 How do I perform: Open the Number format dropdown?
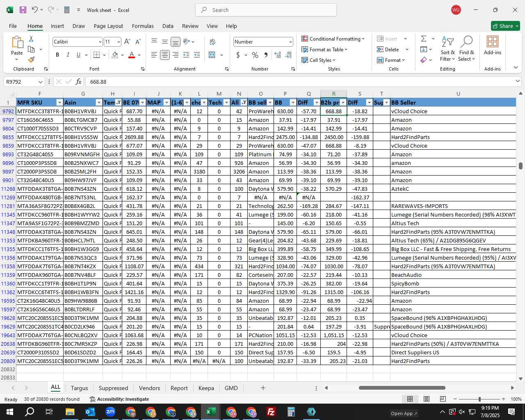(x=290, y=42)
